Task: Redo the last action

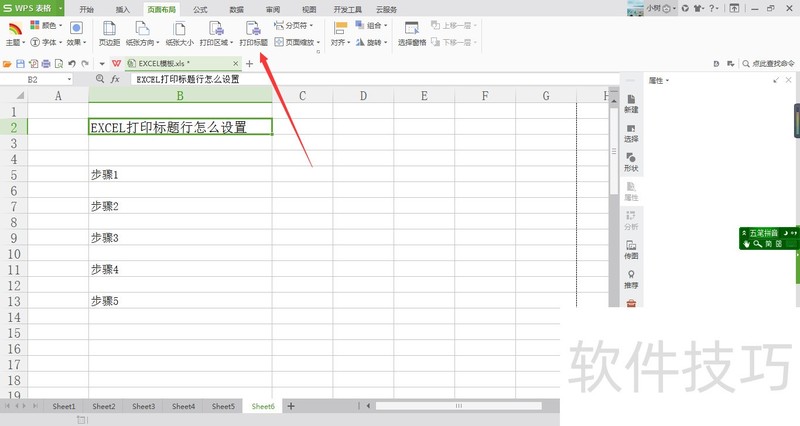Action: coord(85,64)
